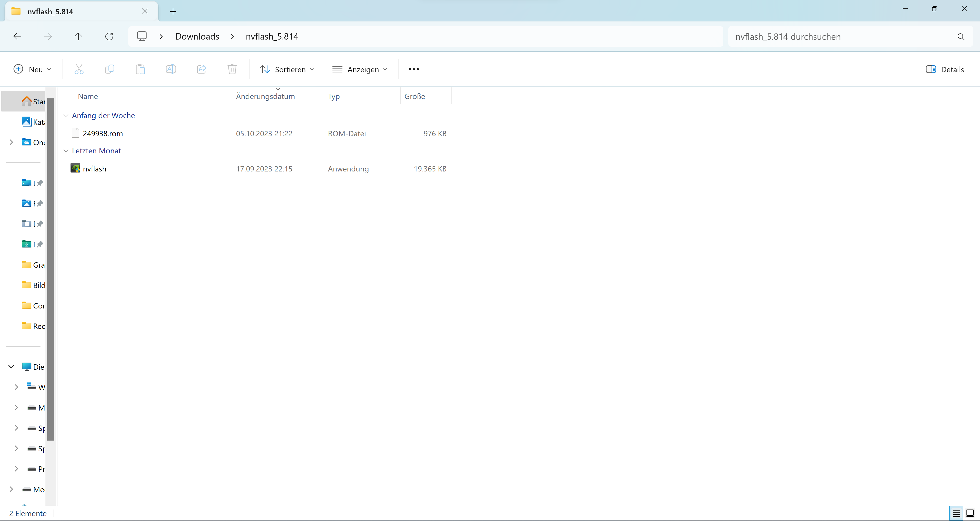Open the Sortieren dropdown
Image resolution: width=980 pixels, height=521 pixels.
(287, 69)
